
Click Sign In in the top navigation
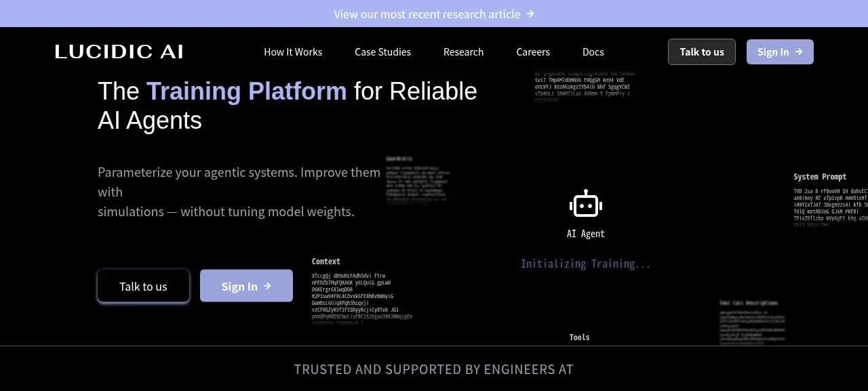(780, 52)
